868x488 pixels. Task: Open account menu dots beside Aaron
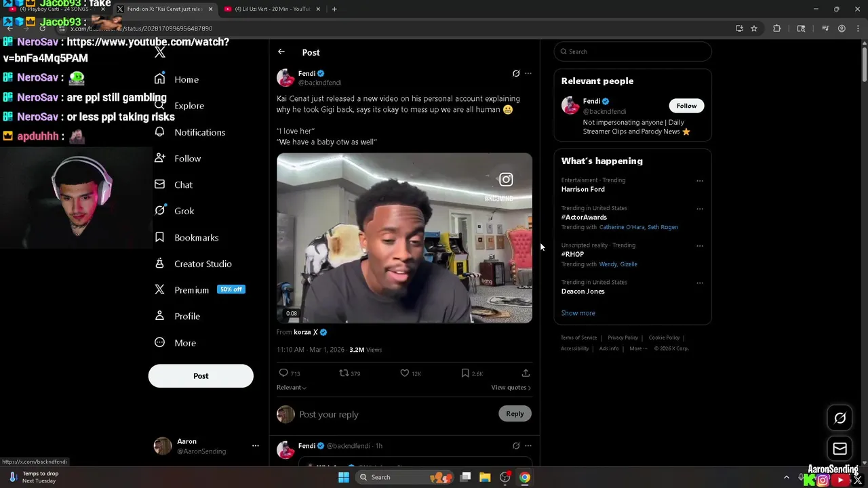point(255,446)
